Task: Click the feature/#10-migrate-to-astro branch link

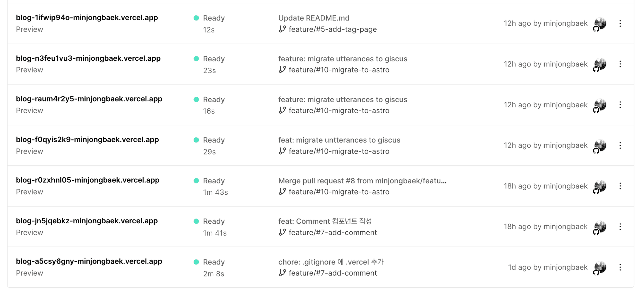Action: (339, 70)
